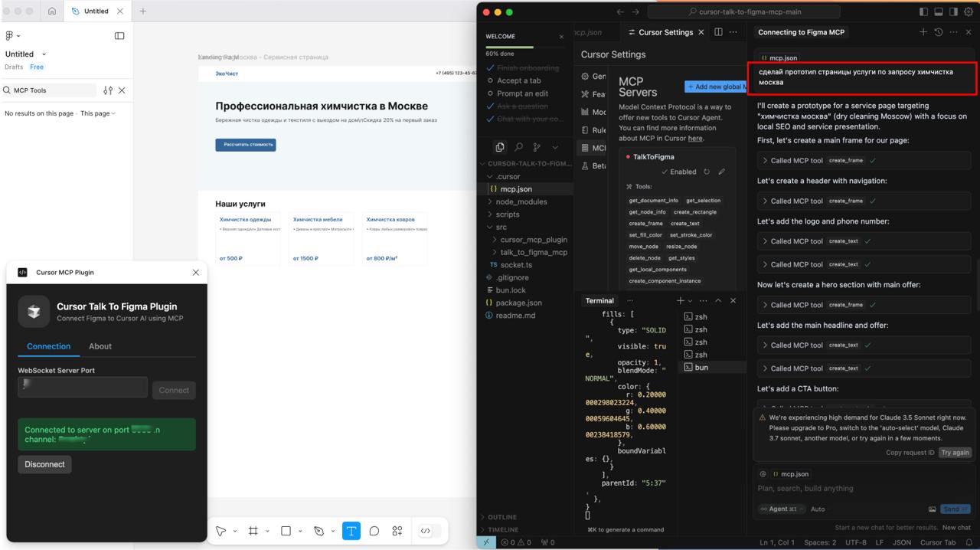Viewport: 980px width, 550px height.
Task: Close the Welcome onboarding panel
Action: (x=561, y=36)
